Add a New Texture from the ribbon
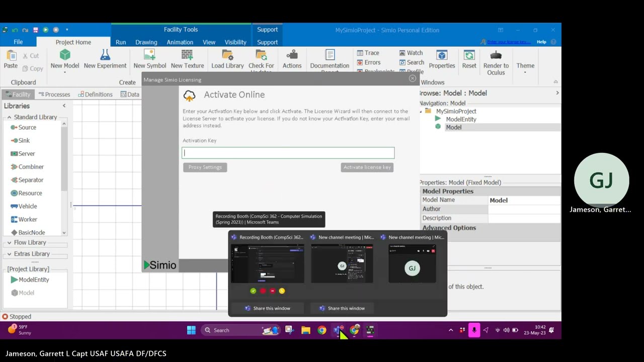Image resolution: width=644 pixels, height=362 pixels. click(x=187, y=59)
